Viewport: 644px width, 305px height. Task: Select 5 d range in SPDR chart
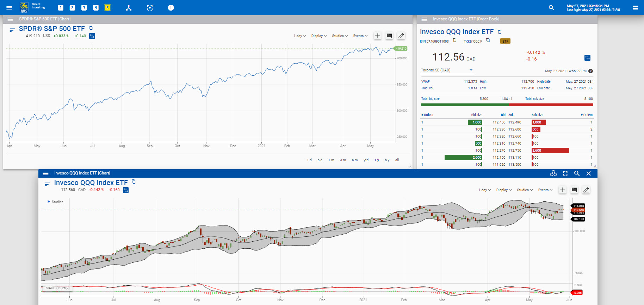(320, 160)
